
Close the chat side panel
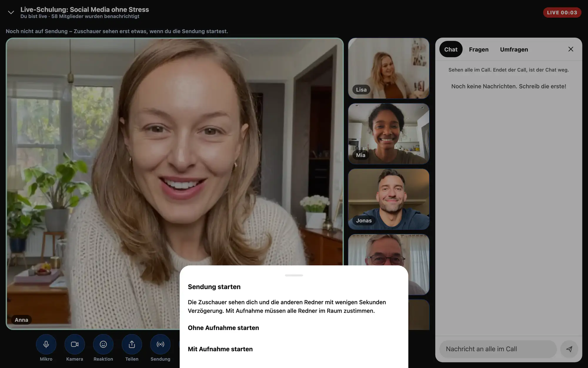tap(571, 49)
